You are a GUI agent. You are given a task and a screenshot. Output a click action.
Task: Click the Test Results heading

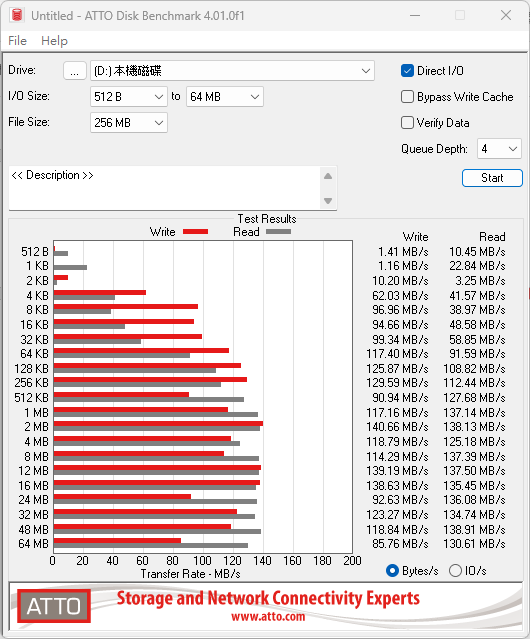click(x=267, y=219)
